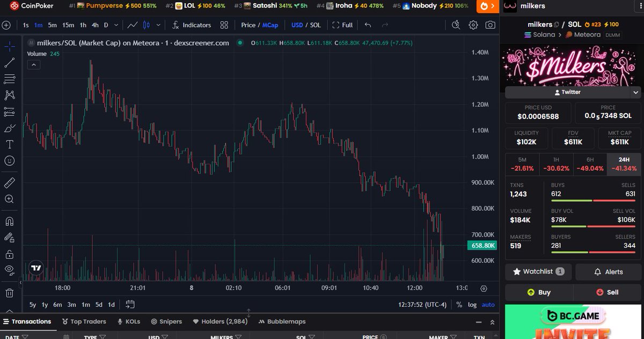Open the Snipers tab
This screenshot has height=339, width=644.
click(x=166, y=322)
